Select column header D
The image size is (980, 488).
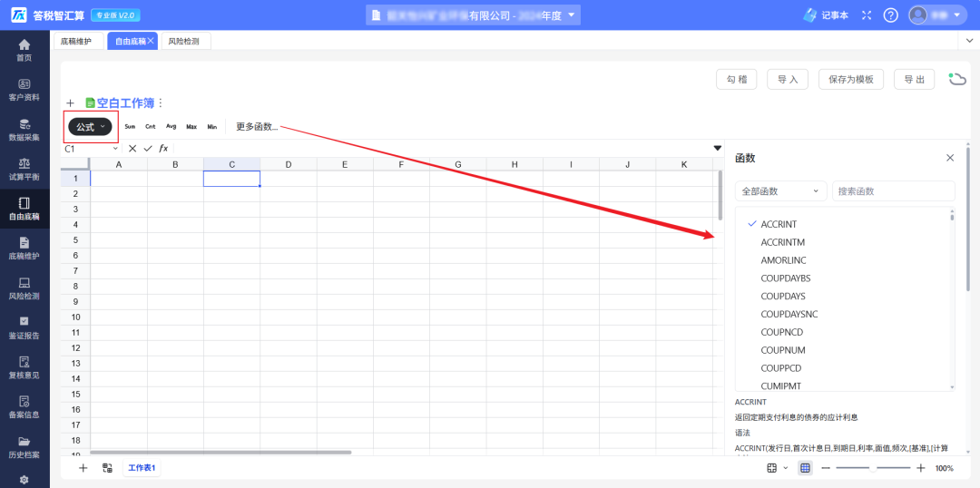289,164
